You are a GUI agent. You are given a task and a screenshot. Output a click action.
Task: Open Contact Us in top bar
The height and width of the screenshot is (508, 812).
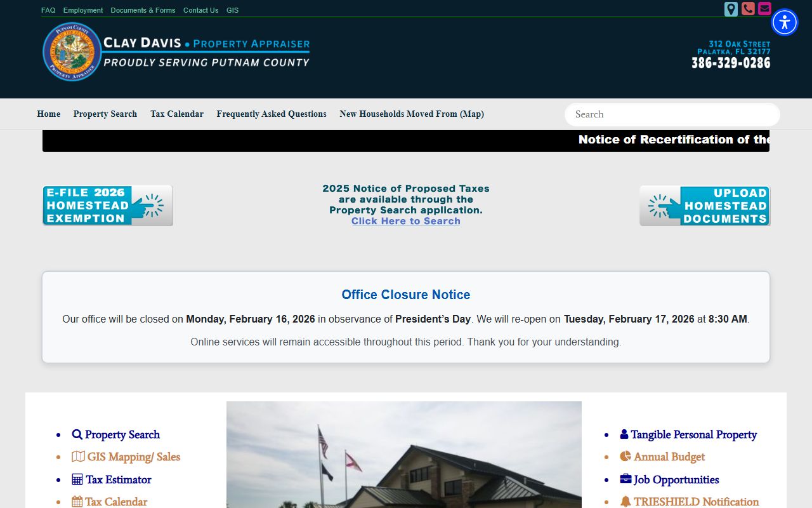[x=200, y=10]
